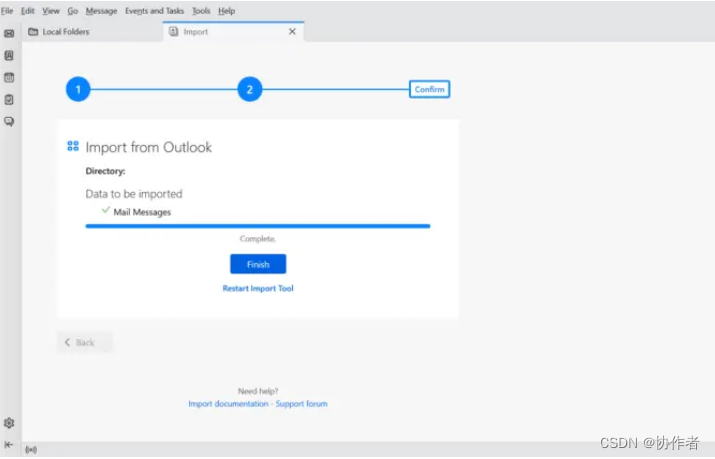Viewport: 715px width, 459px height.
Task: Click the completed import progress bar
Action: click(x=258, y=226)
